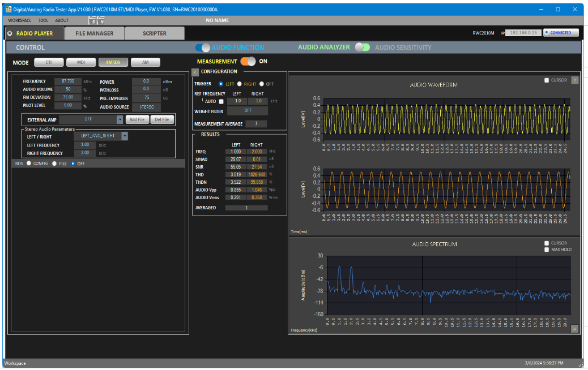
Task: Select the Right trigger radio button
Action: point(240,84)
